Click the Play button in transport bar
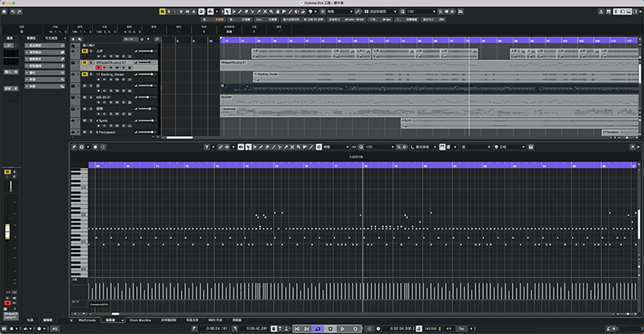Viewport: 644px width, 334px height. click(x=343, y=328)
